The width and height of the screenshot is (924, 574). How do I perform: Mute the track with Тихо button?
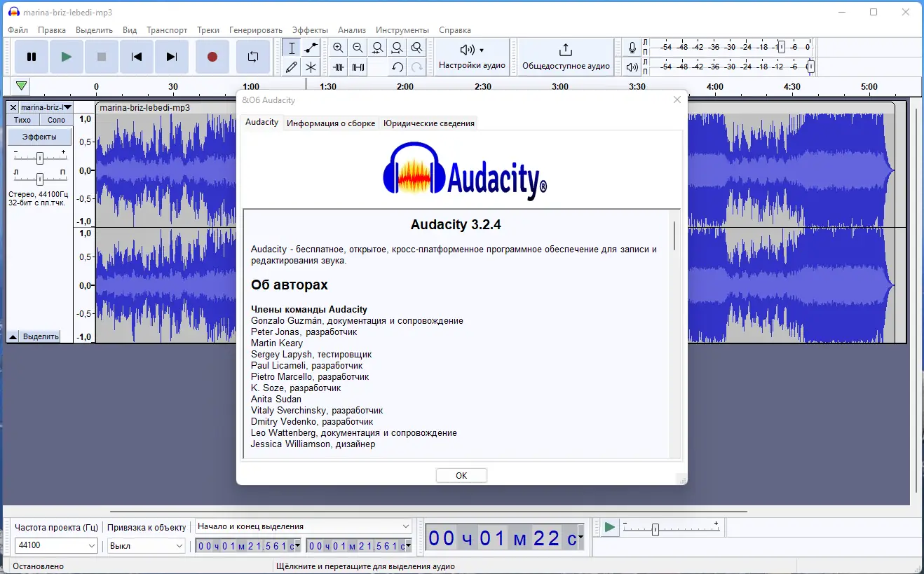[22, 120]
